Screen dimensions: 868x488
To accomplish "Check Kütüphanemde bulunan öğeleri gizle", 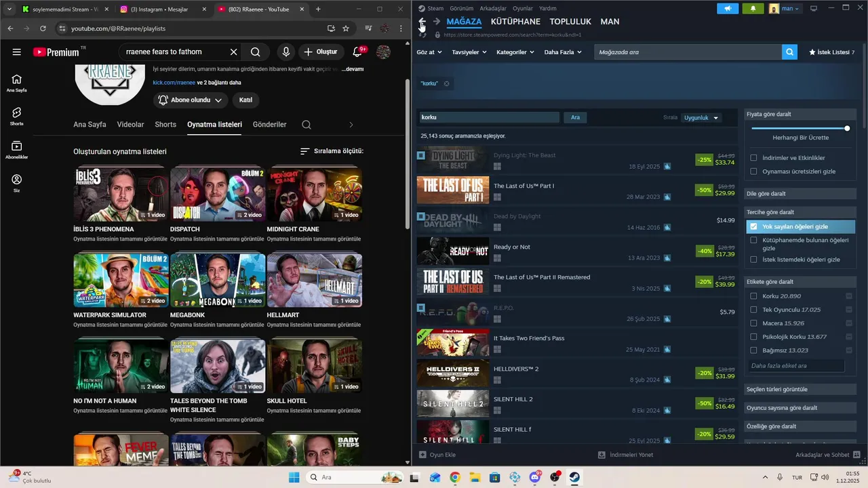I will point(753,240).
